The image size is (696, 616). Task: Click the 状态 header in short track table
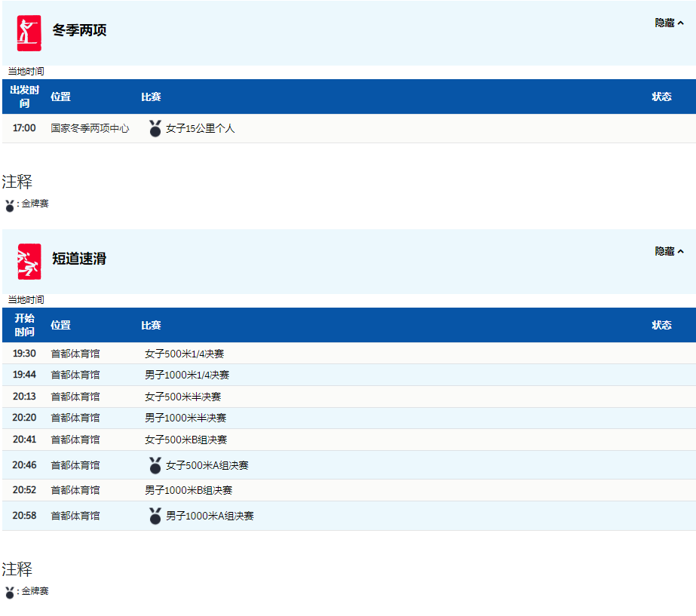tap(661, 325)
